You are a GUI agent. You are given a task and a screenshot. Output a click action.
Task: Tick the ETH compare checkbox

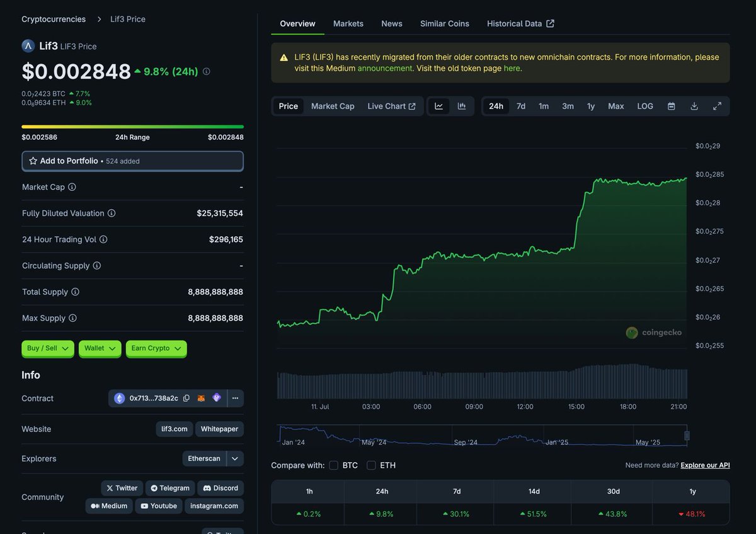[x=372, y=465]
